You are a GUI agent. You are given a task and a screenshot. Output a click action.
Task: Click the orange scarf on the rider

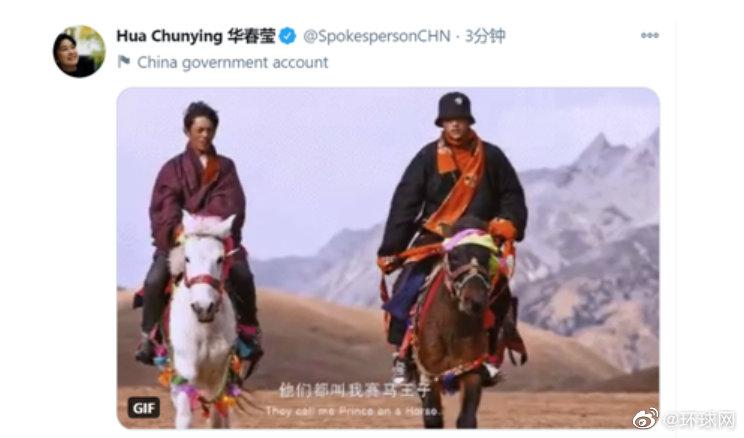click(458, 180)
